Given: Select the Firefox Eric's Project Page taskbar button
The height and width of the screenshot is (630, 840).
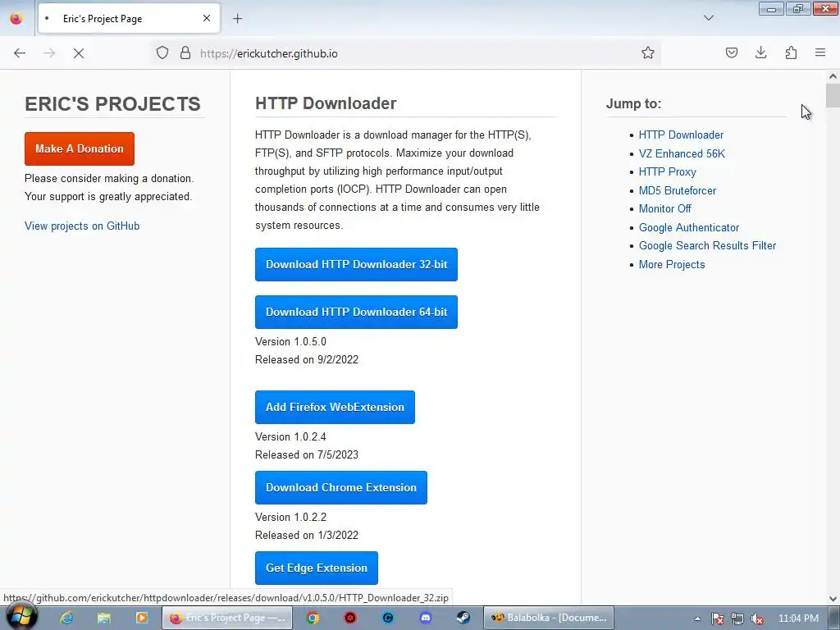Looking at the screenshot, I should pyautogui.click(x=227, y=618).
